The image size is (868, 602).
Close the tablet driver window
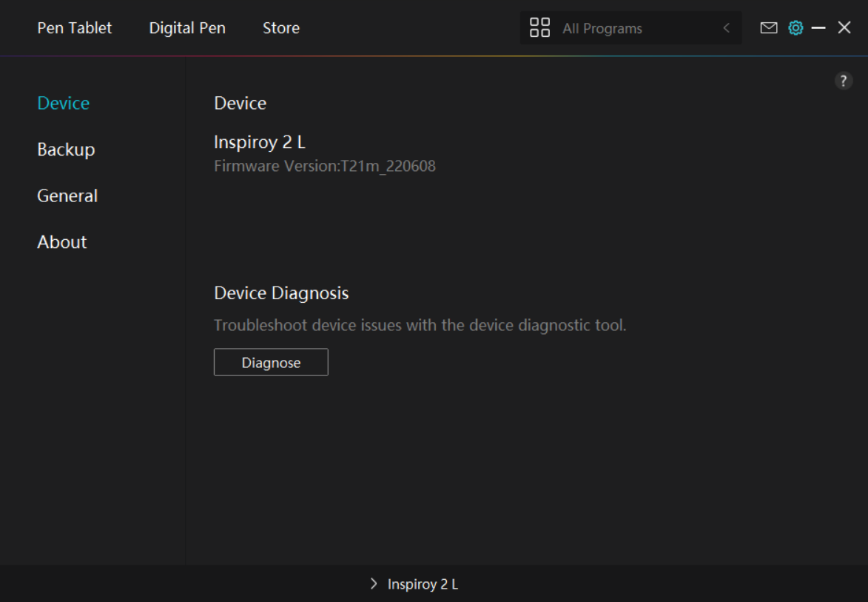click(x=844, y=28)
